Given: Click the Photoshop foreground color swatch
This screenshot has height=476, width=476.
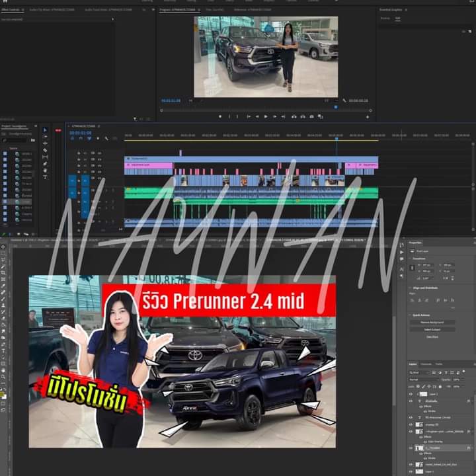Looking at the screenshot, I should 3,394.
